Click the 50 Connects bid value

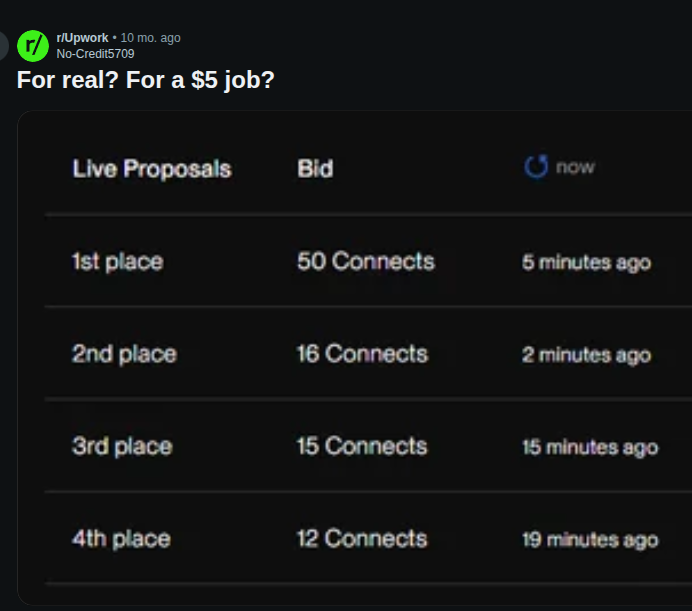click(x=366, y=261)
